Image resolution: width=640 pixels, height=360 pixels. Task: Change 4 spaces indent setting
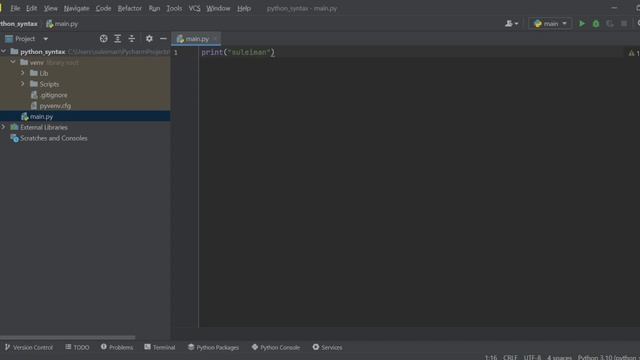(559, 357)
